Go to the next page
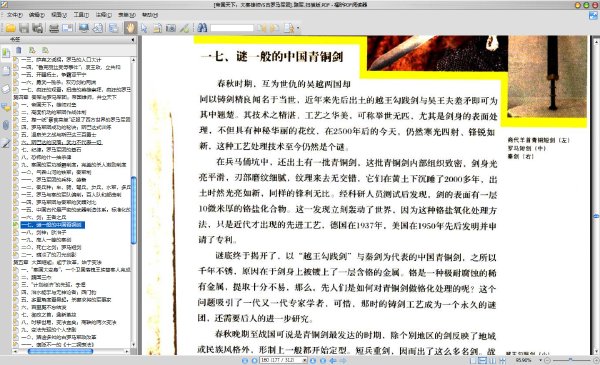The height and width of the screenshot is (365, 600). point(313,360)
